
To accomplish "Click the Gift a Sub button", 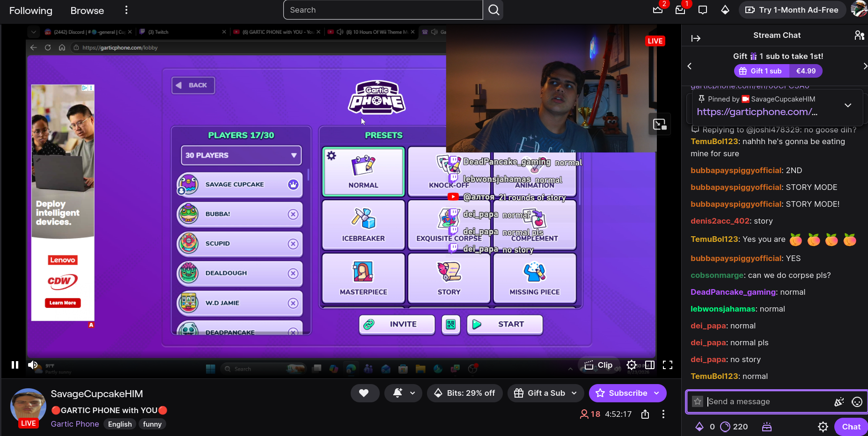I will point(540,393).
